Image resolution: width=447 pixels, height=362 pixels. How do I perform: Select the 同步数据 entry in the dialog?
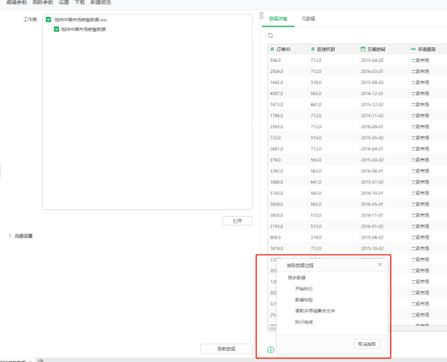296,278
